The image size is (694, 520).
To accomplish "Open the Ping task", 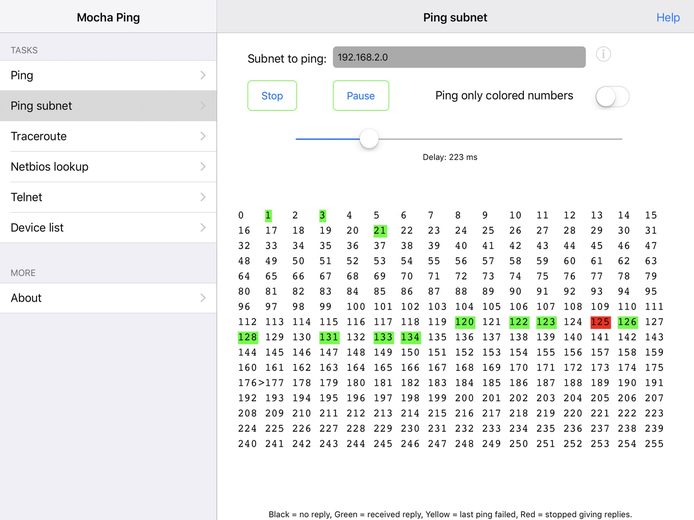I will pos(108,75).
